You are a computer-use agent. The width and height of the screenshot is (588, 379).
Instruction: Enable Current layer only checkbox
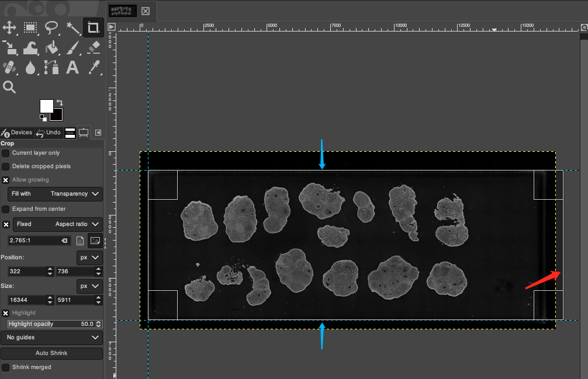[6, 153]
